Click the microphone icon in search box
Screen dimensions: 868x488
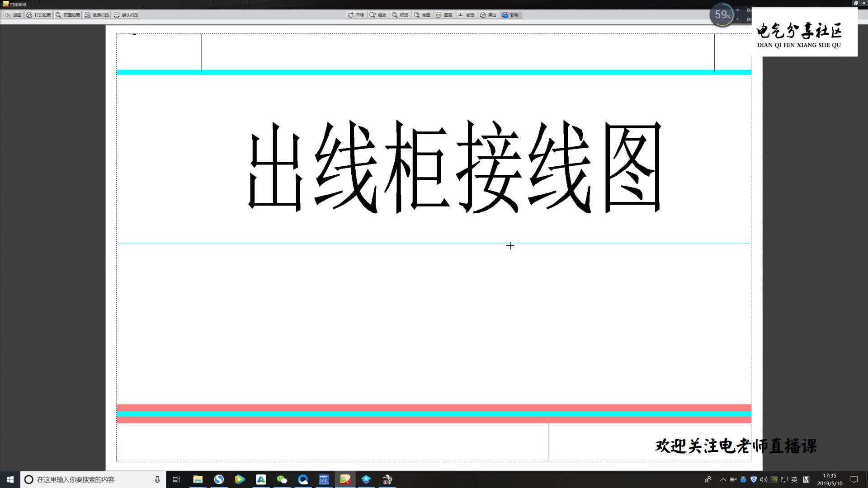[157, 479]
